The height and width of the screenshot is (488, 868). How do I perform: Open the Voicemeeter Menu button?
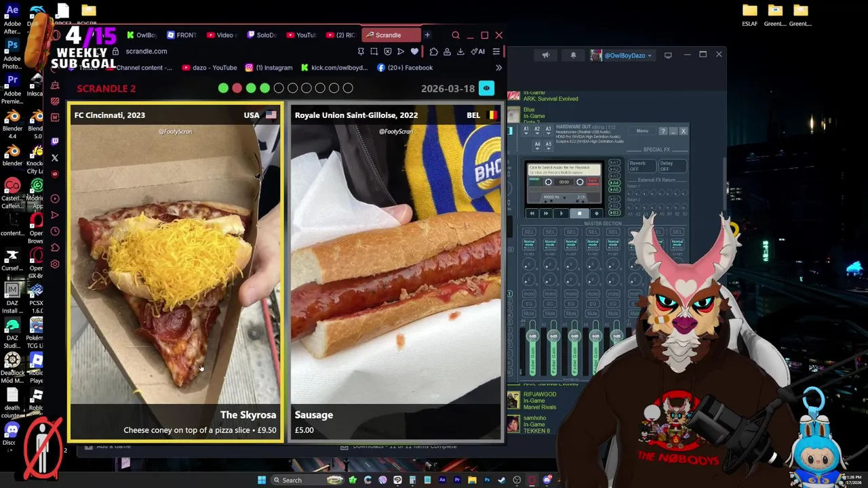(642, 131)
